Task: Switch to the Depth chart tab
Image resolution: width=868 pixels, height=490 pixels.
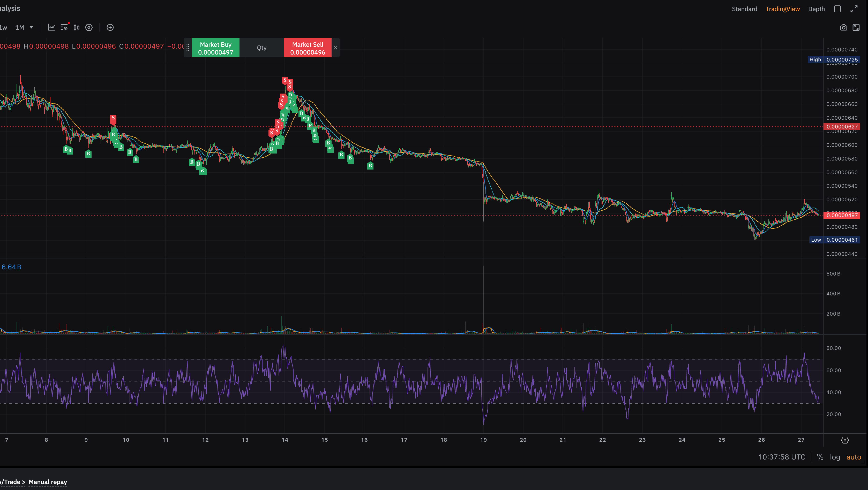Action: [x=816, y=9]
